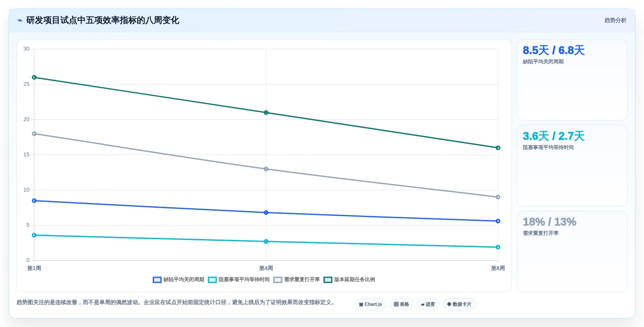Click the footnote text starting with 趋势图关注的是连续改善
644x327 pixels.
177,302
